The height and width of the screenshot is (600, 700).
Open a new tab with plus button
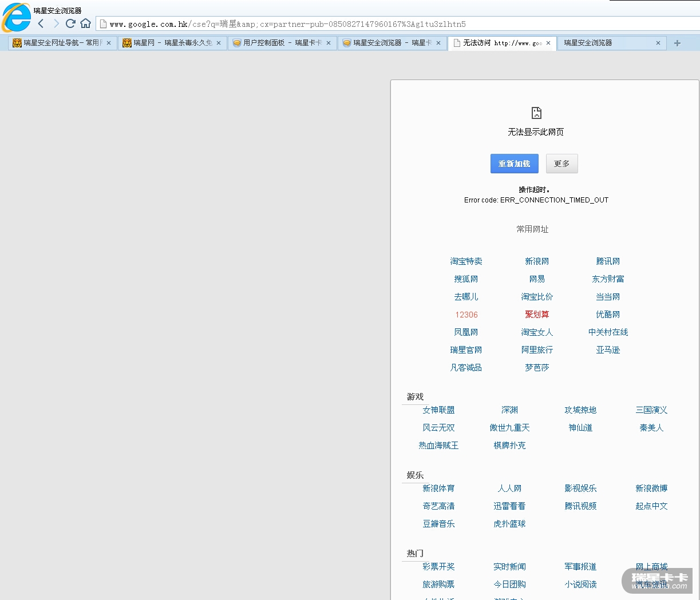pos(677,43)
